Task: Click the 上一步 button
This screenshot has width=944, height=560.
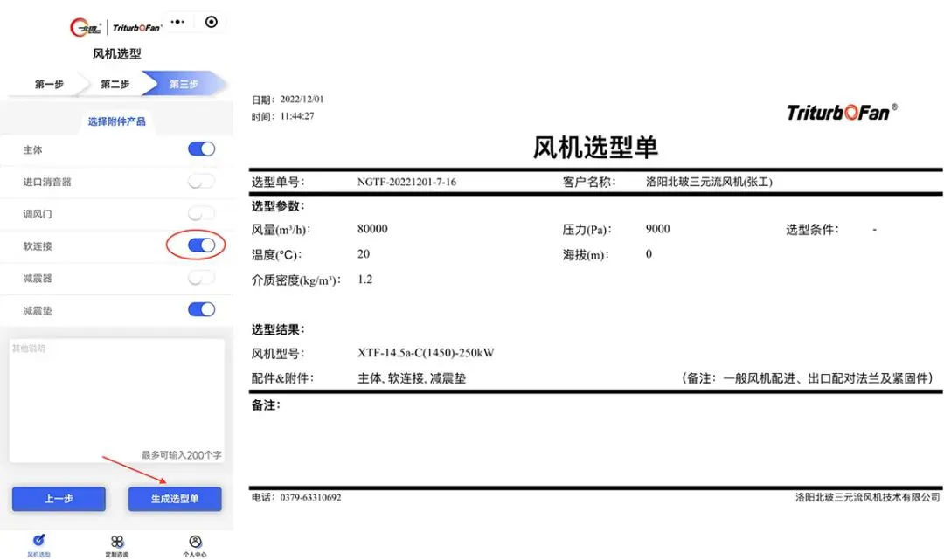Action: 59,499
